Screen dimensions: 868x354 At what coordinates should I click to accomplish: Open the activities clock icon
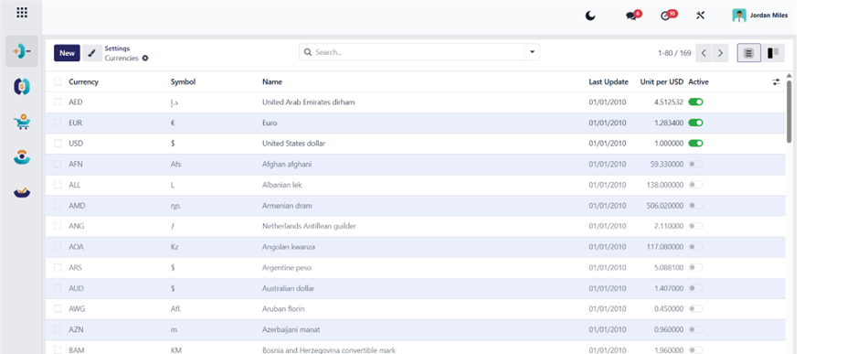[x=666, y=16]
